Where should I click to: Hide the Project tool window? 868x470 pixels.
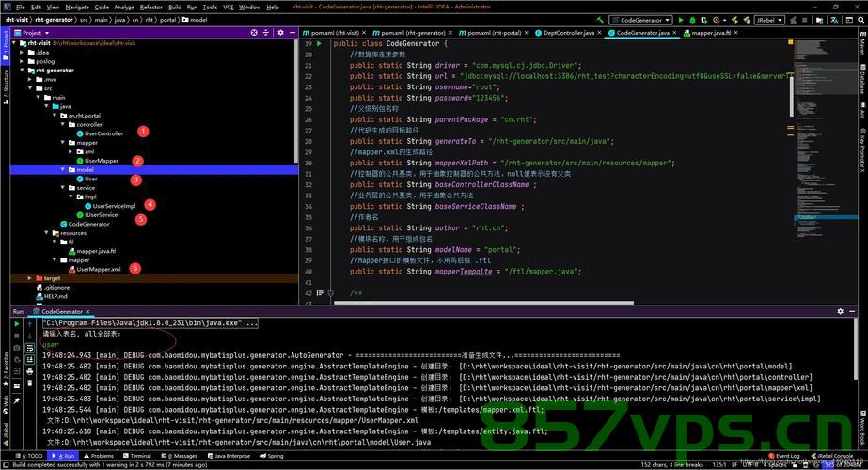[x=292, y=33]
